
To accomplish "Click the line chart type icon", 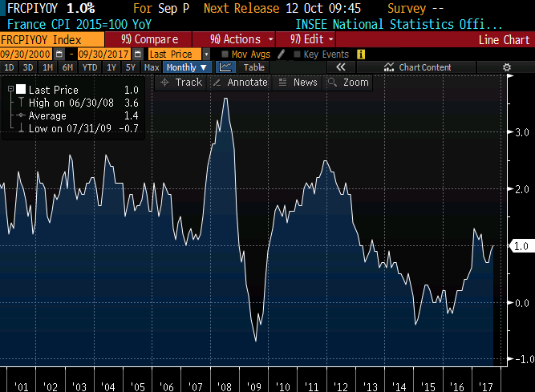I will pyautogui.click(x=226, y=68).
